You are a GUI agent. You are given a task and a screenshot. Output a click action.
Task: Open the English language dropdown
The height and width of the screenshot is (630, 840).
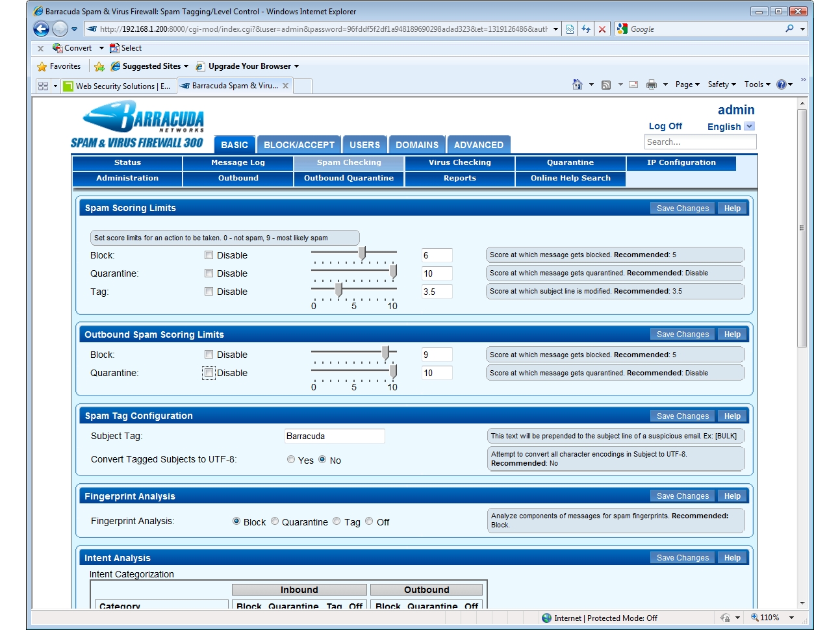click(x=749, y=126)
